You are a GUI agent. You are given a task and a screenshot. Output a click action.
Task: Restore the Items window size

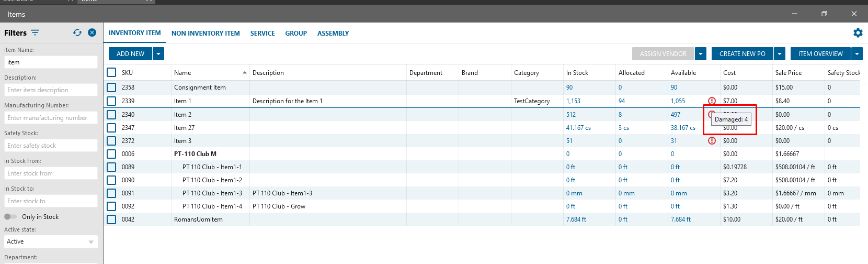(824, 14)
